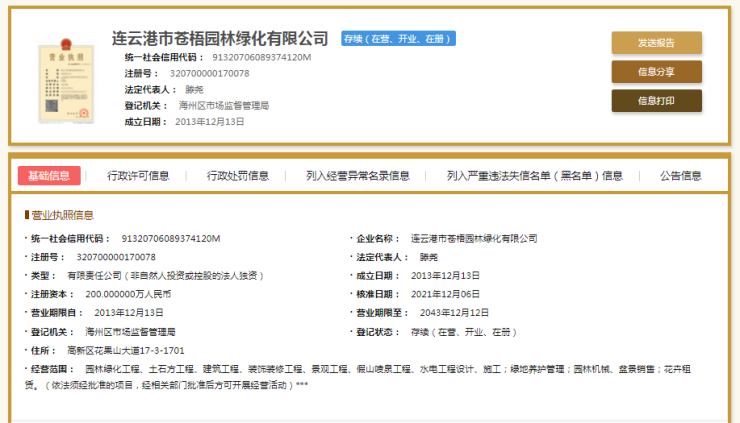Click the 住所 address 高新区花果山大道17-3-1701
Viewport: 740px width, 423px height.
(x=126, y=350)
